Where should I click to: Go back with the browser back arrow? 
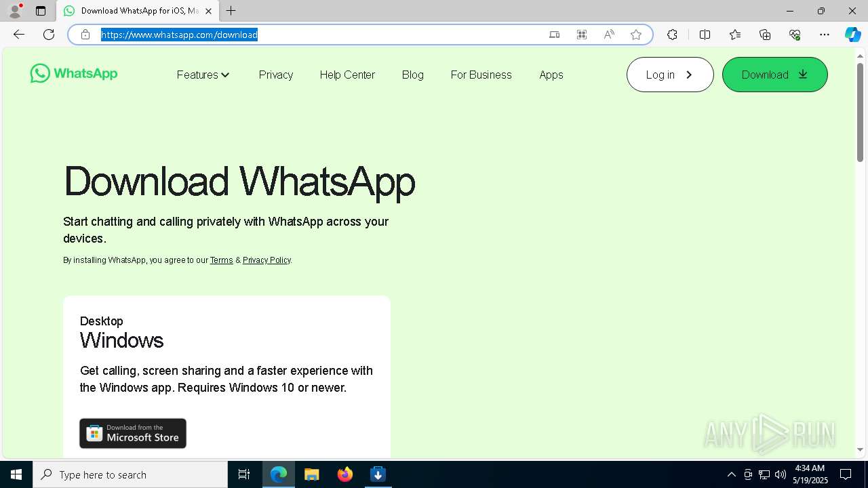click(x=19, y=35)
